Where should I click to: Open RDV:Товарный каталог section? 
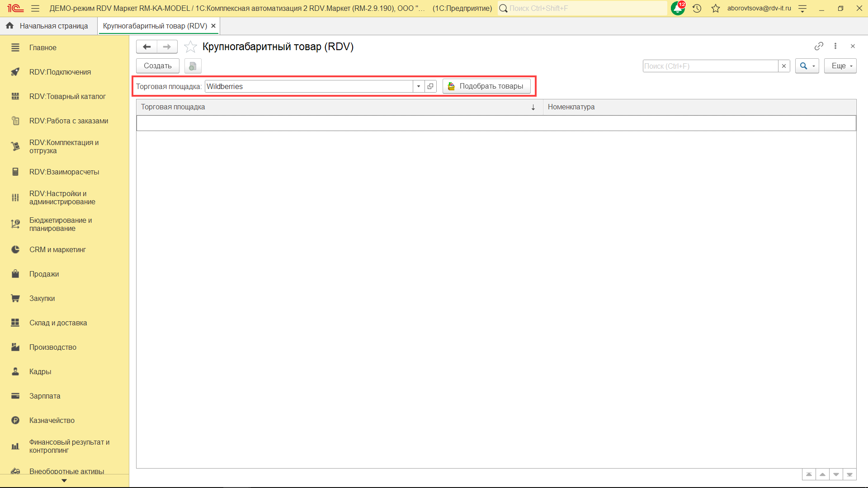(x=67, y=96)
